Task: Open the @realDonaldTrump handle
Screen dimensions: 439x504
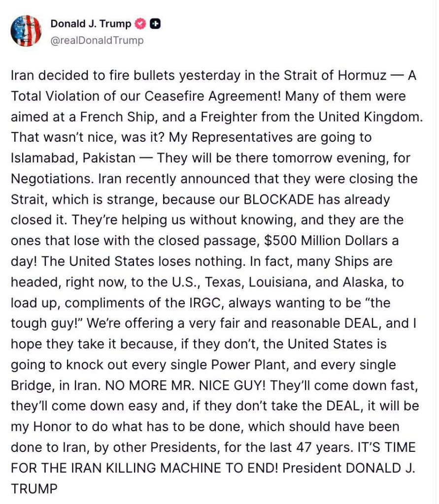Action: pyautogui.click(x=97, y=40)
